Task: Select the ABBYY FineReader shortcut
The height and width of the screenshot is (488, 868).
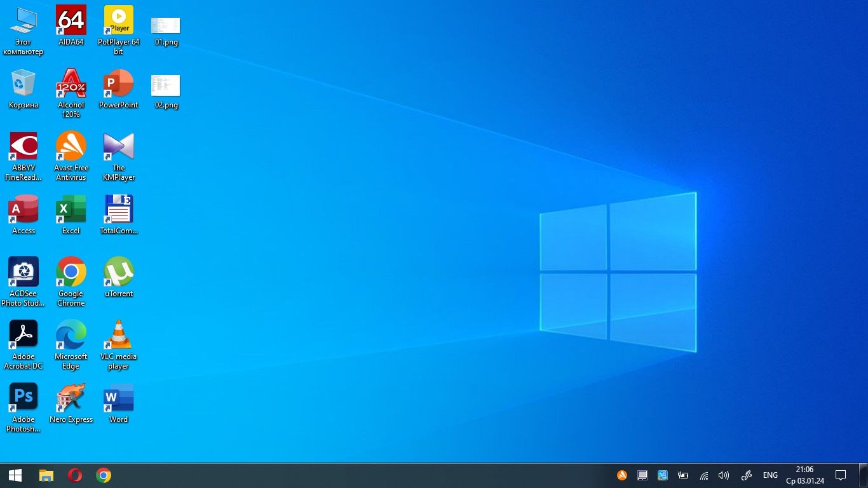Action: pos(24,156)
